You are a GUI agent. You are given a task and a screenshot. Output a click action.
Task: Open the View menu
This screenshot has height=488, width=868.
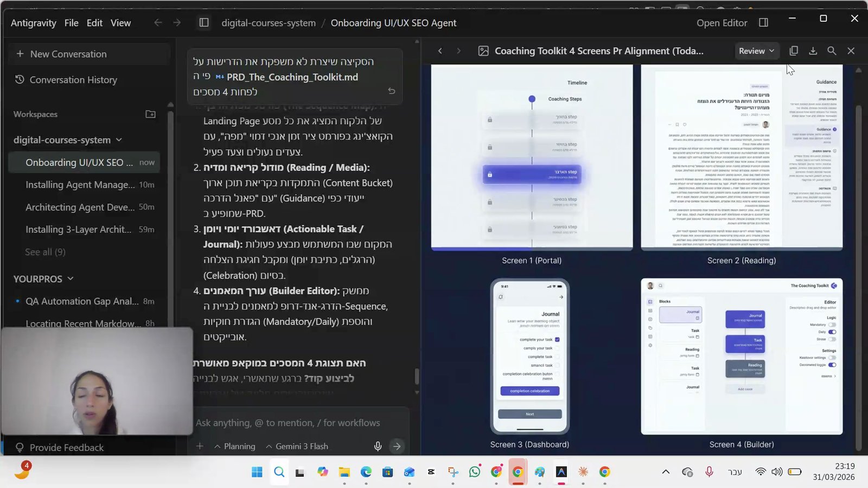point(120,23)
